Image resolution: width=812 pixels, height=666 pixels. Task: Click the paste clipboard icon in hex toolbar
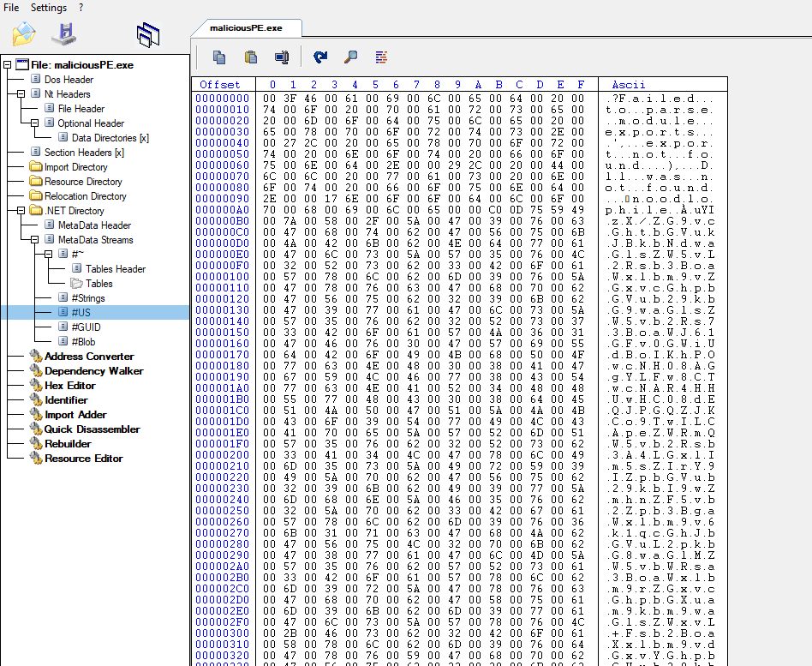250,57
